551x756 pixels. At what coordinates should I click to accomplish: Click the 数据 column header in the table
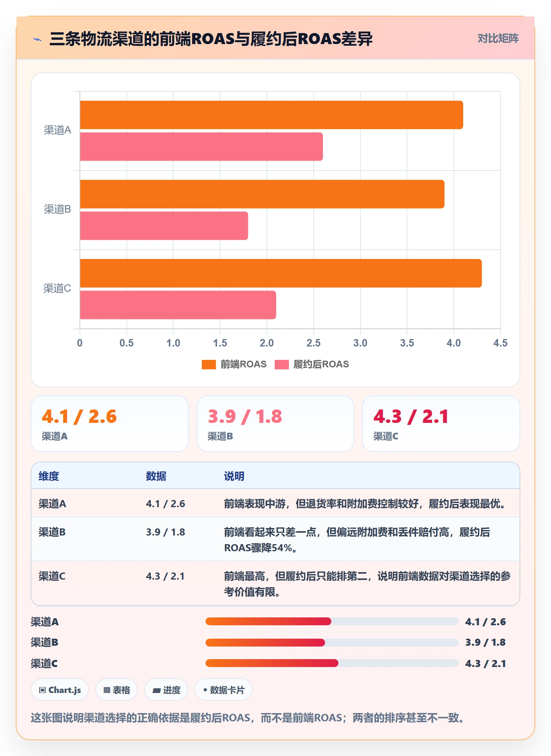156,476
